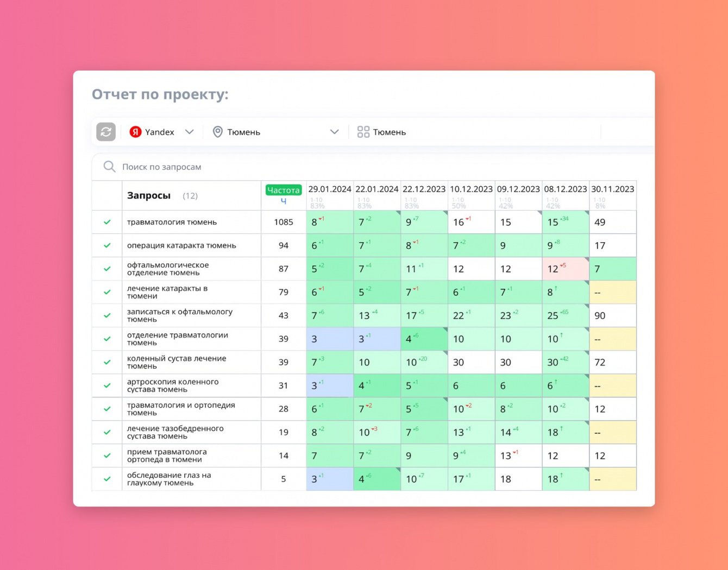
Task: Click the query коленный сустав лечение тюмень
Action: point(177,362)
